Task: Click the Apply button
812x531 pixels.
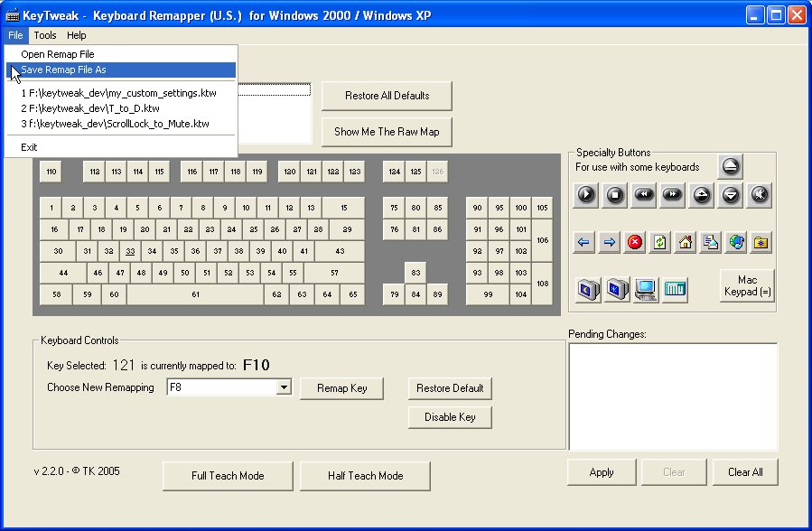Action: [602, 472]
